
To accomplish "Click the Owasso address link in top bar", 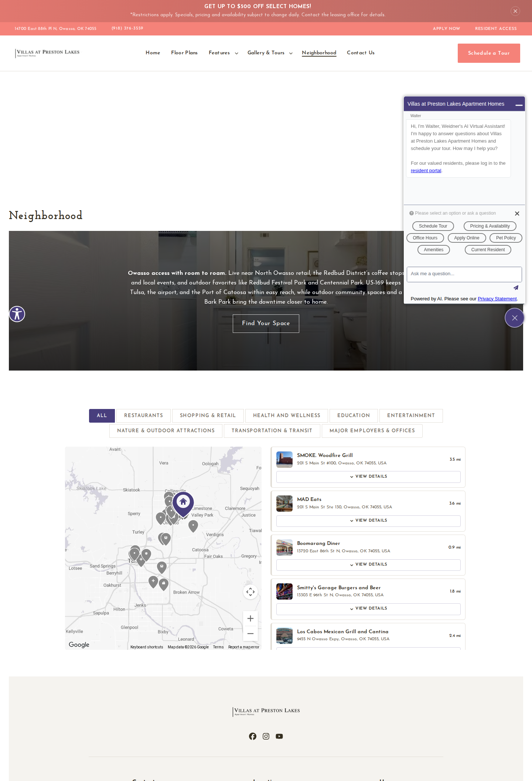I will pyautogui.click(x=55, y=29).
